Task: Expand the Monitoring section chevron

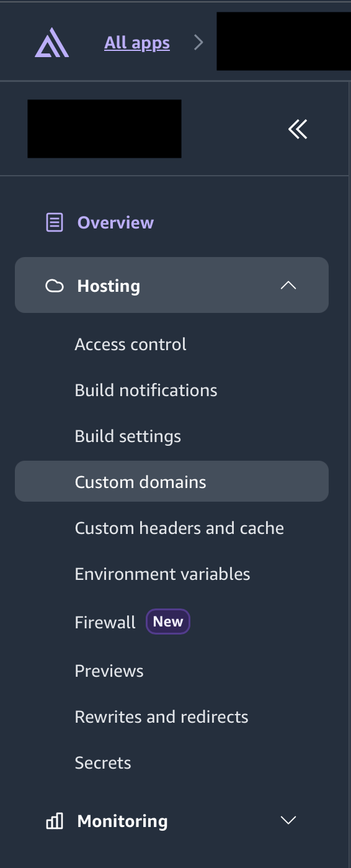Action: point(288,821)
